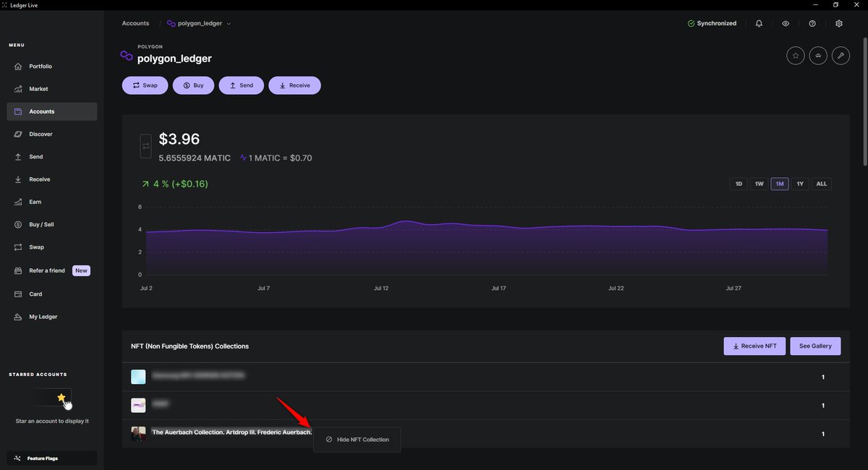Toggle discreet mode eye icon
Image resolution: width=868 pixels, height=470 pixels.
786,23
